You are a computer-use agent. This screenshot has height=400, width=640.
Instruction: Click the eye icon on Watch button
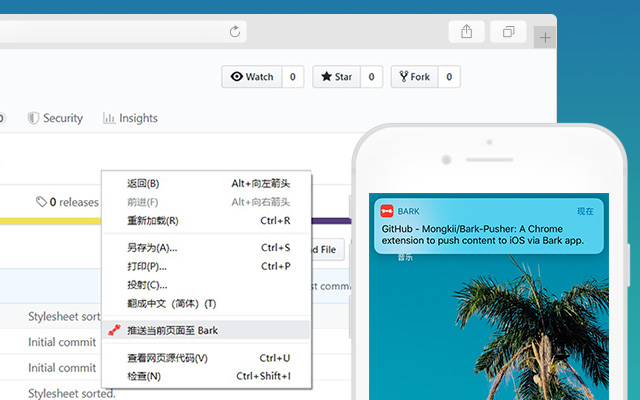(x=237, y=76)
